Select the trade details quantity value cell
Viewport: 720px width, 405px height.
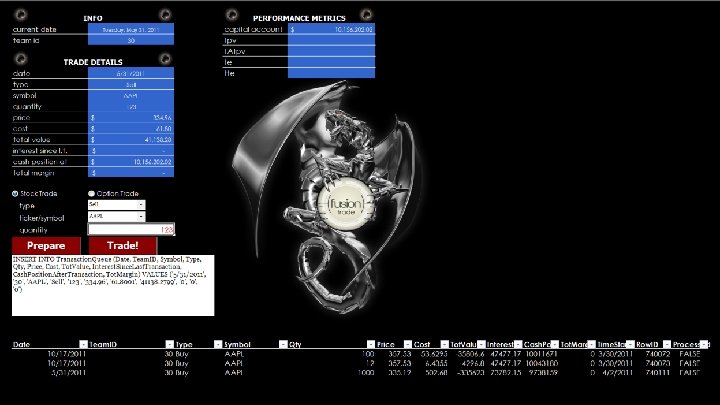(x=131, y=107)
